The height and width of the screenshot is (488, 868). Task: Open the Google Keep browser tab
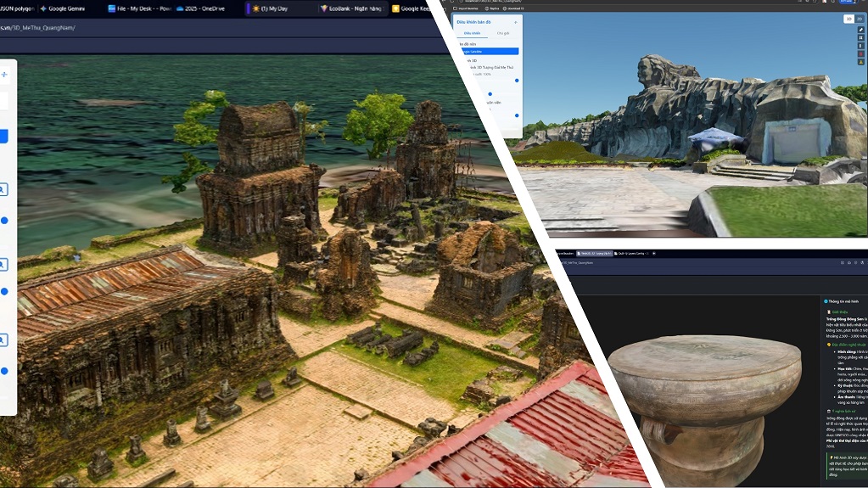411,8
